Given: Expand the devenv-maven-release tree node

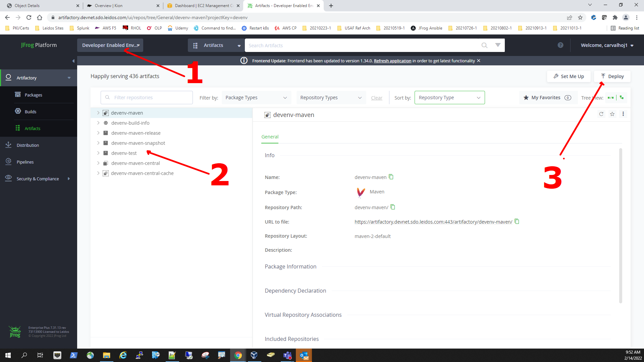Looking at the screenshot, I should click(98, 133).
